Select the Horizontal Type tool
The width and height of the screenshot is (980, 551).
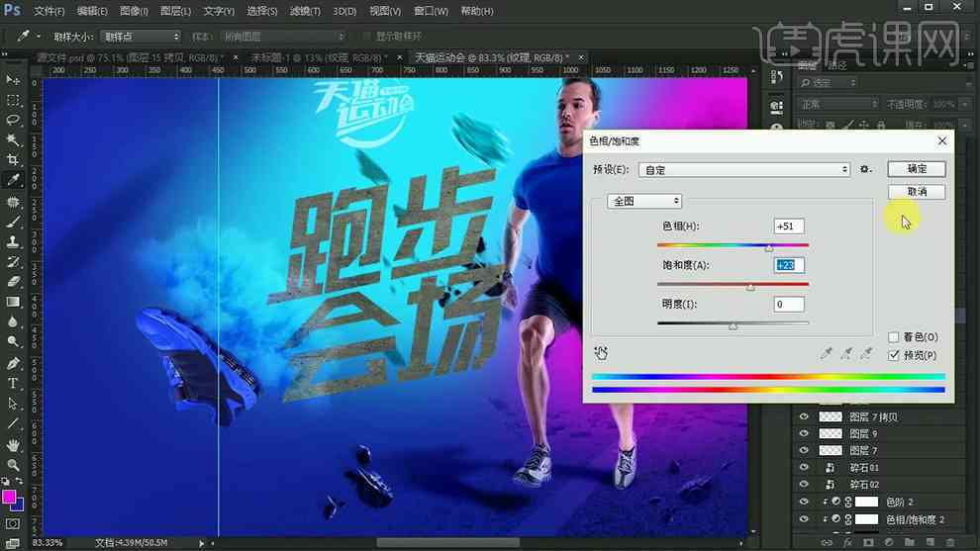click(13, 384)
